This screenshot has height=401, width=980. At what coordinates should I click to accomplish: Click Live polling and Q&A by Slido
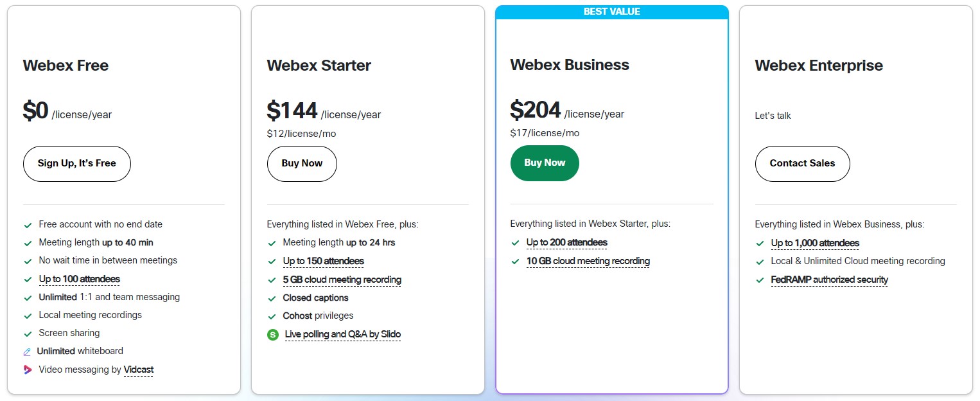tap(343, 334)
